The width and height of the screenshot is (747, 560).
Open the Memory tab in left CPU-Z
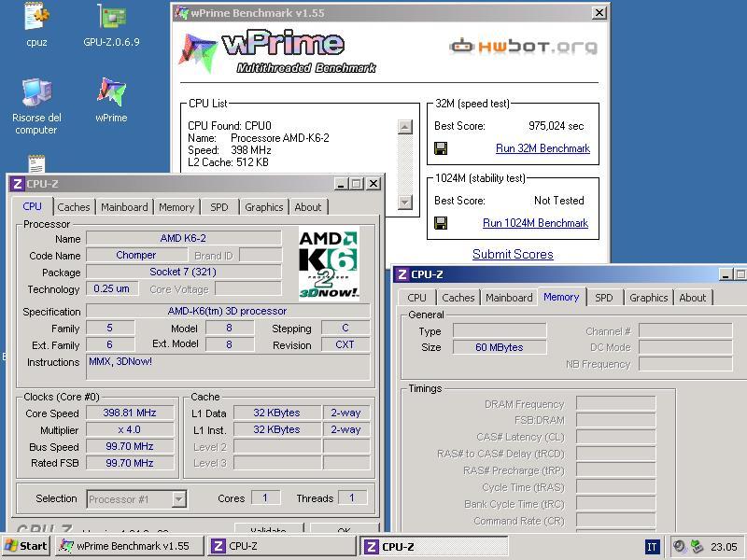point(176,207)
